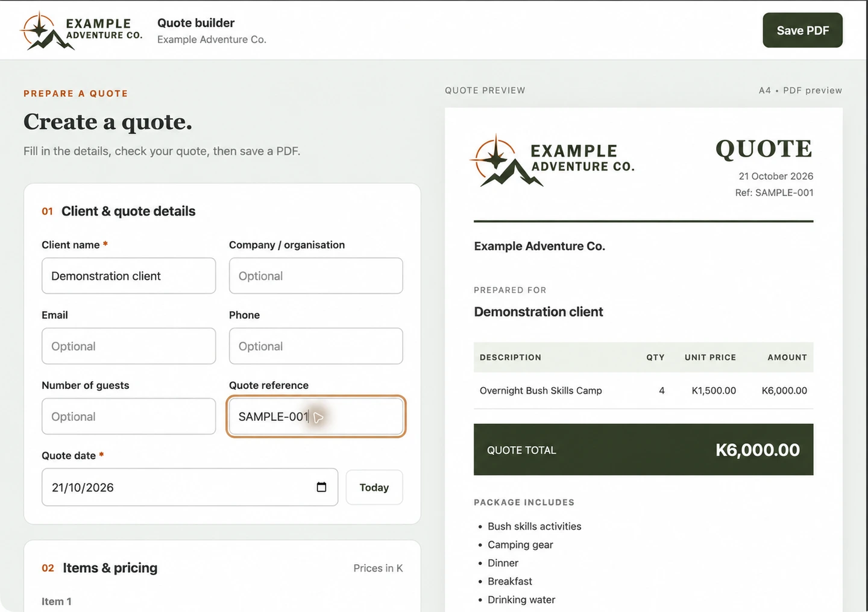Click the "Breakfast" list item
Image resolution: width=868 pixels, height=612 pixels.
tap(510, 581)
